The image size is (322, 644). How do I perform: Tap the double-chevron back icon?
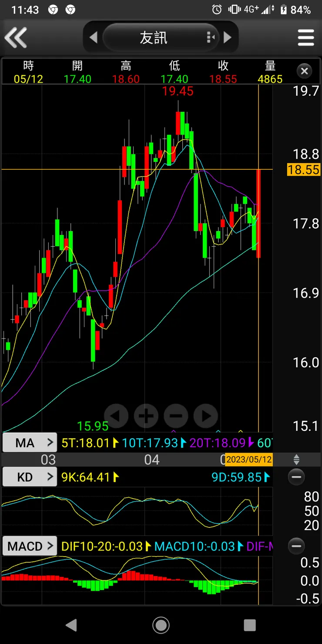click(16, 37)
